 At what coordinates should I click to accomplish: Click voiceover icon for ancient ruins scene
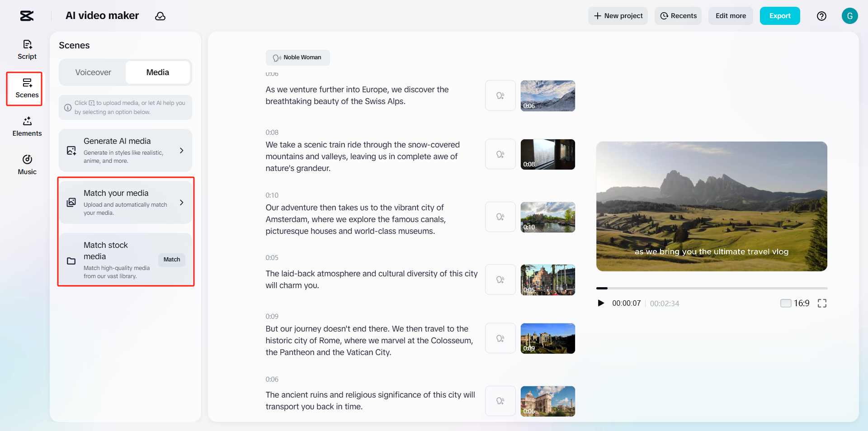pos(500,401)
